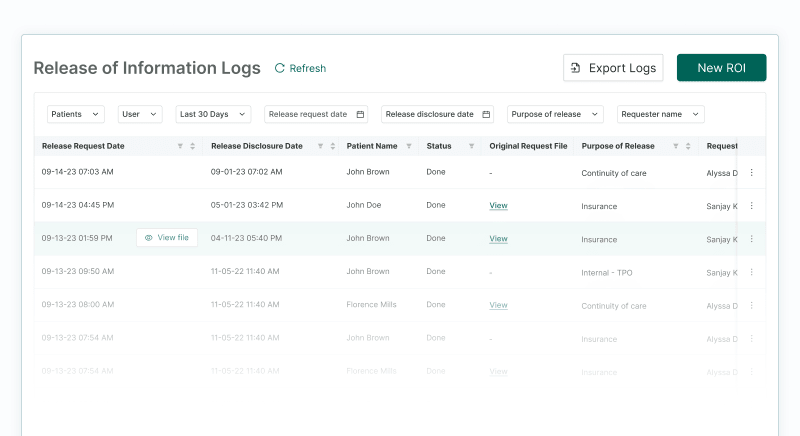
Task: Expand the Requester name dropdown
Action: click(x=660, y=114)
